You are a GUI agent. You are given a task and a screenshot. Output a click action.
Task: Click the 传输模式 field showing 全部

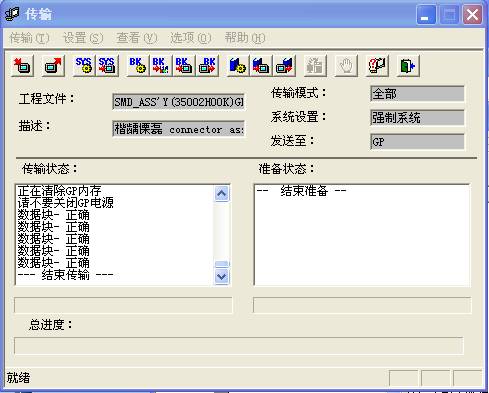point(417,94)
